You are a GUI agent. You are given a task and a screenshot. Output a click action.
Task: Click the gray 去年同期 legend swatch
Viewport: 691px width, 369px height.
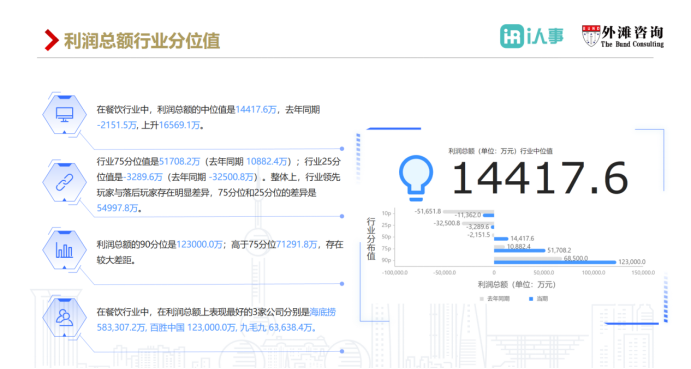point(482,299)
